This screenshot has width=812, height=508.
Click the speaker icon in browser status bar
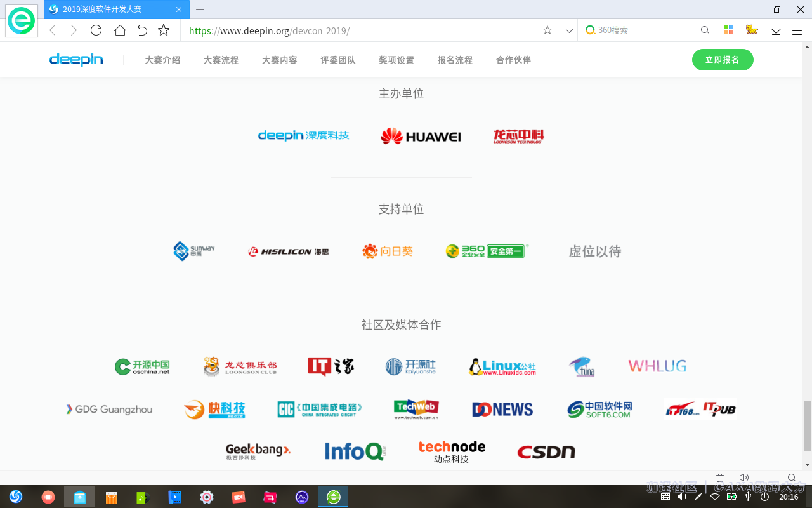click(x=744, y=478)
